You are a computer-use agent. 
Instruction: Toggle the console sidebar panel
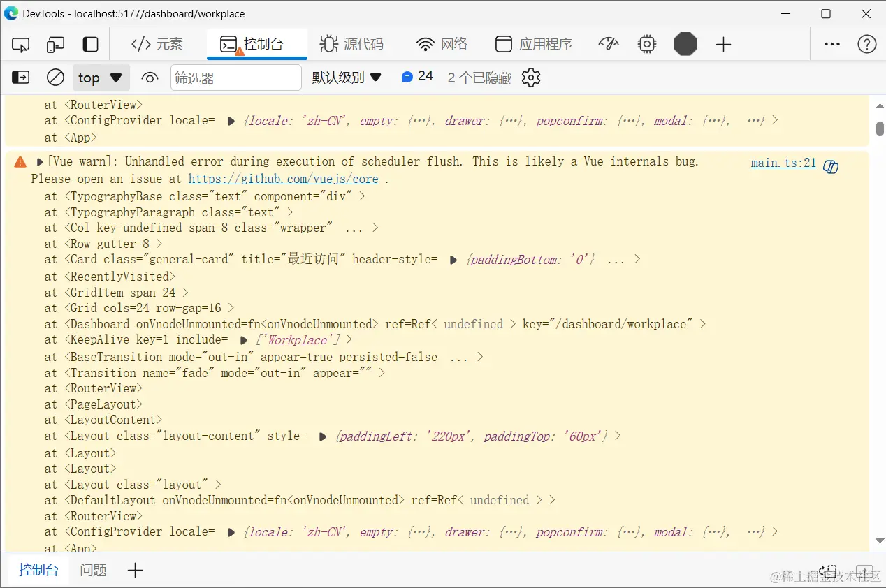(x=21, y=78)
